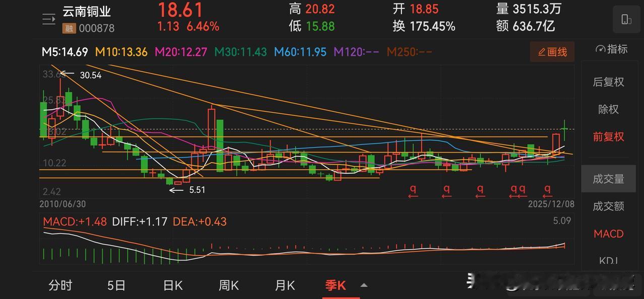Switch to the 分时 tab
644x299 pixels.
tap(60, 285)
